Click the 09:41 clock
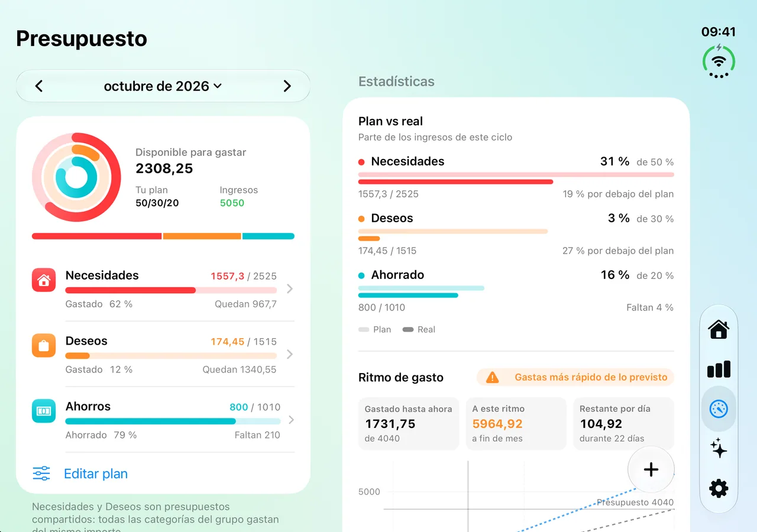 (719, 32)
